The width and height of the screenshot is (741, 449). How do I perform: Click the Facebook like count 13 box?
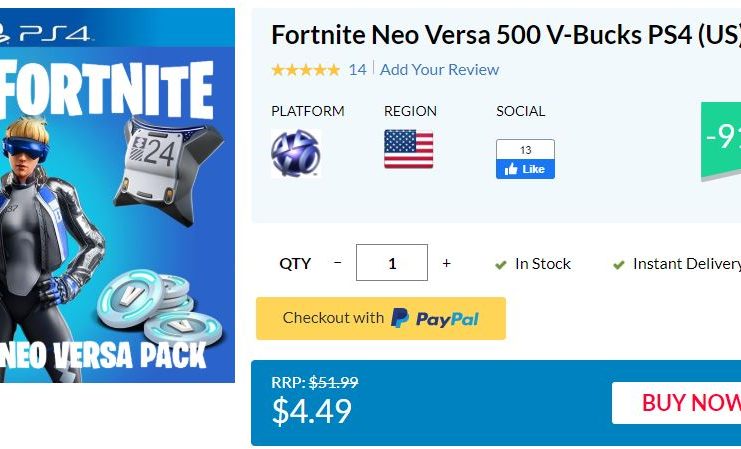point(525,150)
